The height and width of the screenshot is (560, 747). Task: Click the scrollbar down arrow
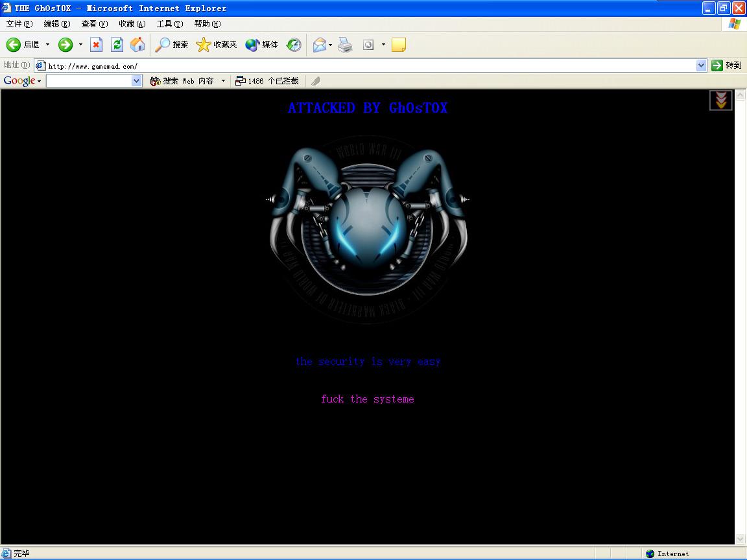[741, 539]
